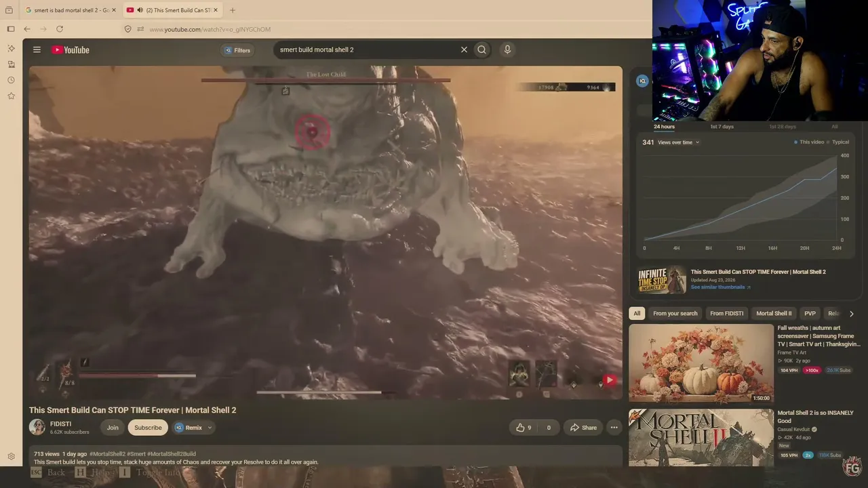The image size is (868, 488).
Task: Click inside the video player frame
Action: 325,232
